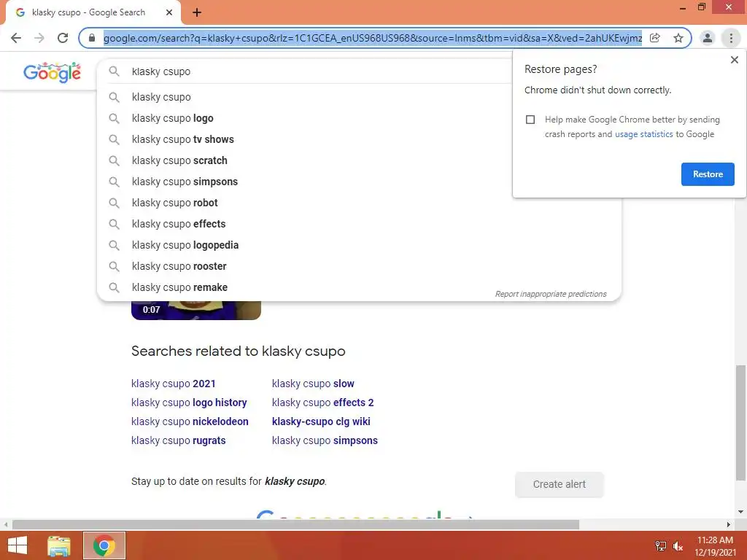
Task: Share this page using the share icon
Action: coord(655,38)
